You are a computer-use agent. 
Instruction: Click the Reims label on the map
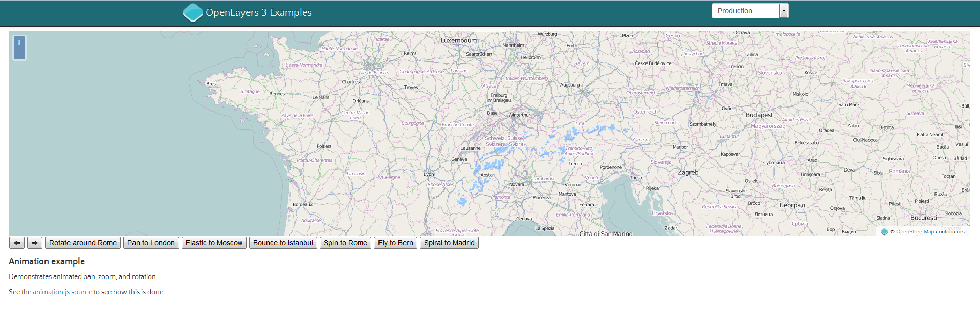pos(410,53)
